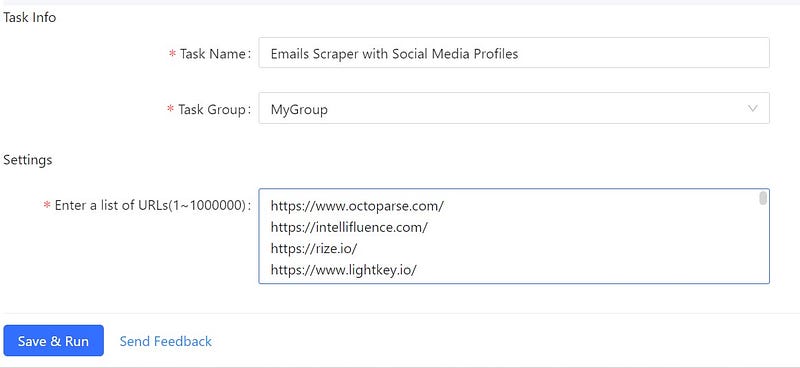Select the https://rize.io/ line
The height and width of the screenshot is (368, 800).
click(x=314, y=249)
